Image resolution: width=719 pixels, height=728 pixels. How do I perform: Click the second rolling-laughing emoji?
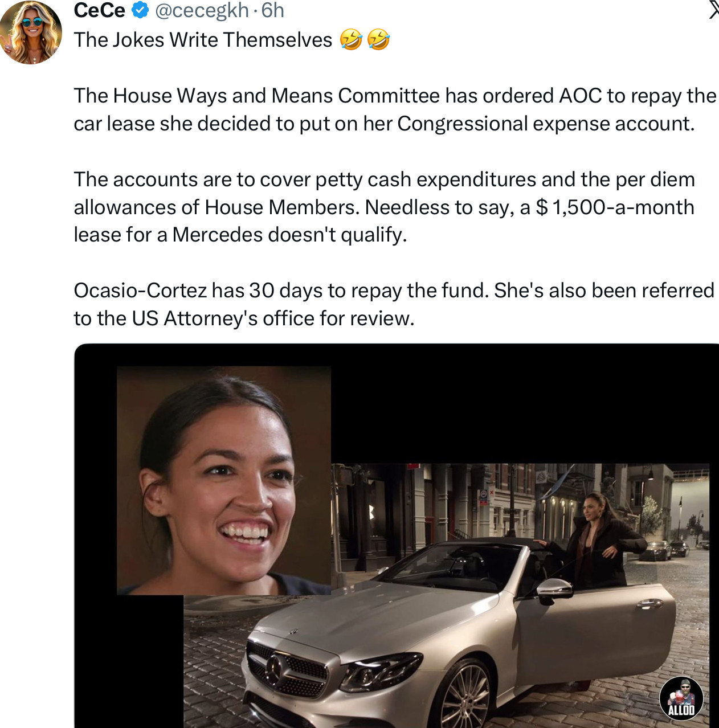(378, 40)
